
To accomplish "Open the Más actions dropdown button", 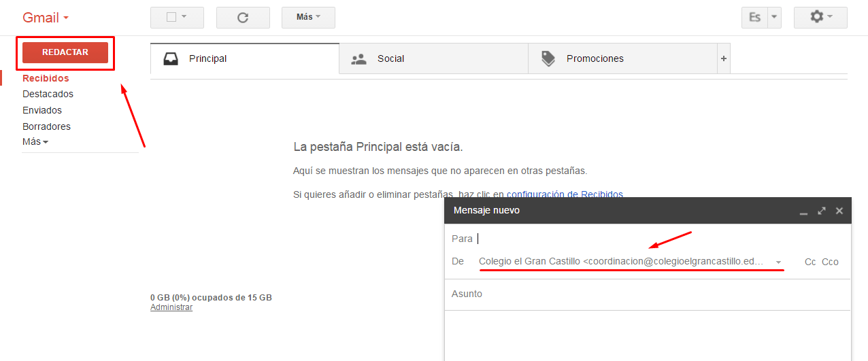I will point(308,17).
